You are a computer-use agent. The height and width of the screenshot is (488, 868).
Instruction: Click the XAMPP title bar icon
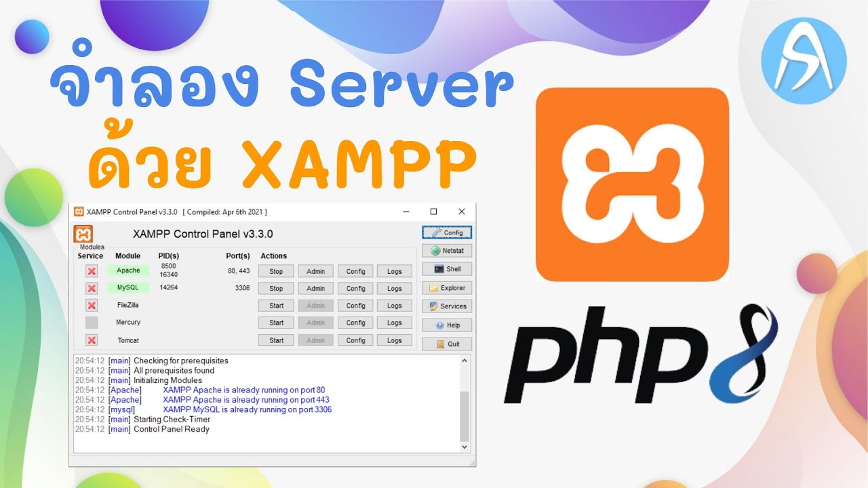79,211
